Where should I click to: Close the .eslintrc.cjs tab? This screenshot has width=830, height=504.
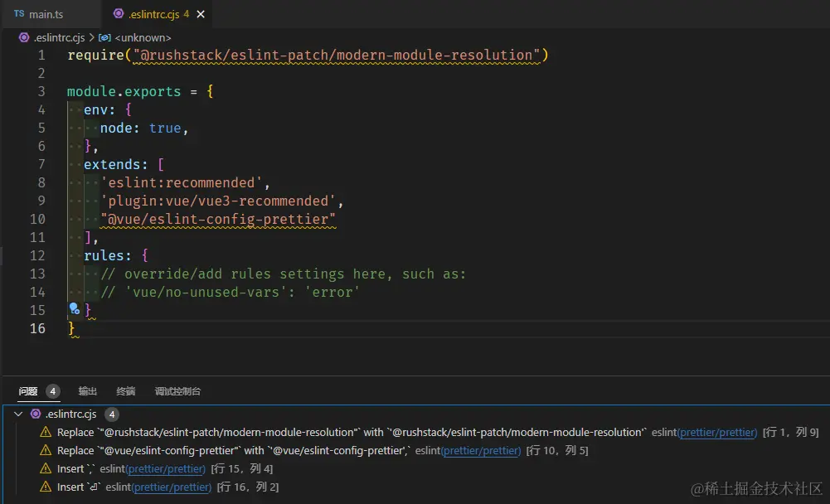[x=201, y=14]
